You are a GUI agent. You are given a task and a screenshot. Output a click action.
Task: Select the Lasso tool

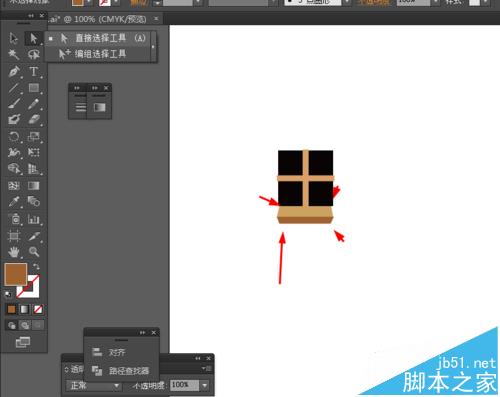pos(33,54)
